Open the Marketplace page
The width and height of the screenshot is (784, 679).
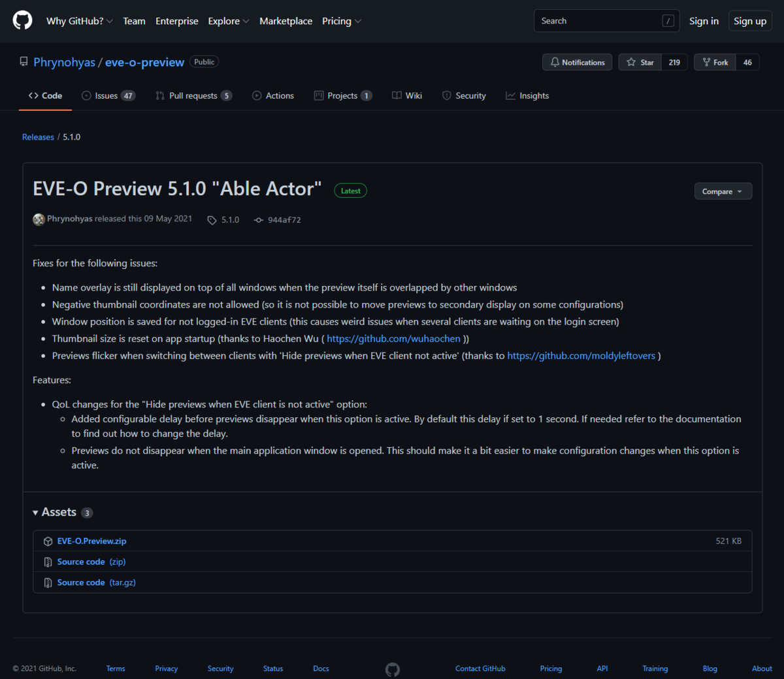286,21
